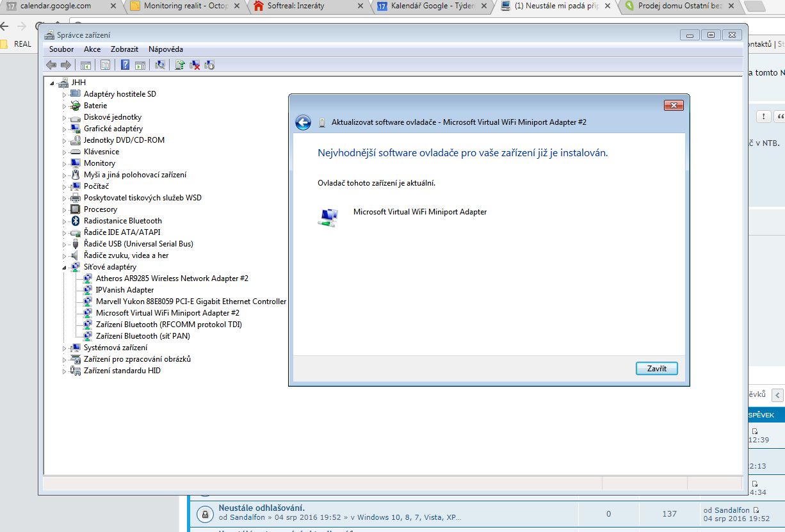This screenshot has height=532, width=785.
Task: Click the processor icon beside Procesory
Action: tap(76, 209)
